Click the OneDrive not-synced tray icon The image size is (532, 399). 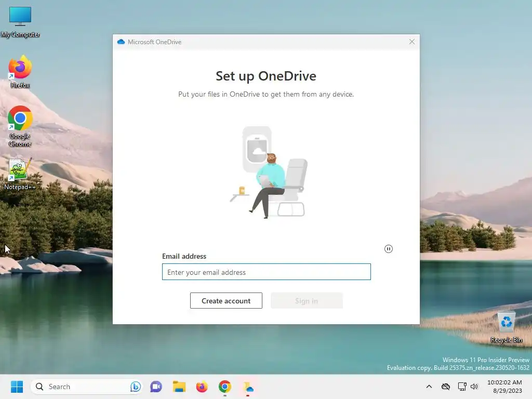pos(445,387)
